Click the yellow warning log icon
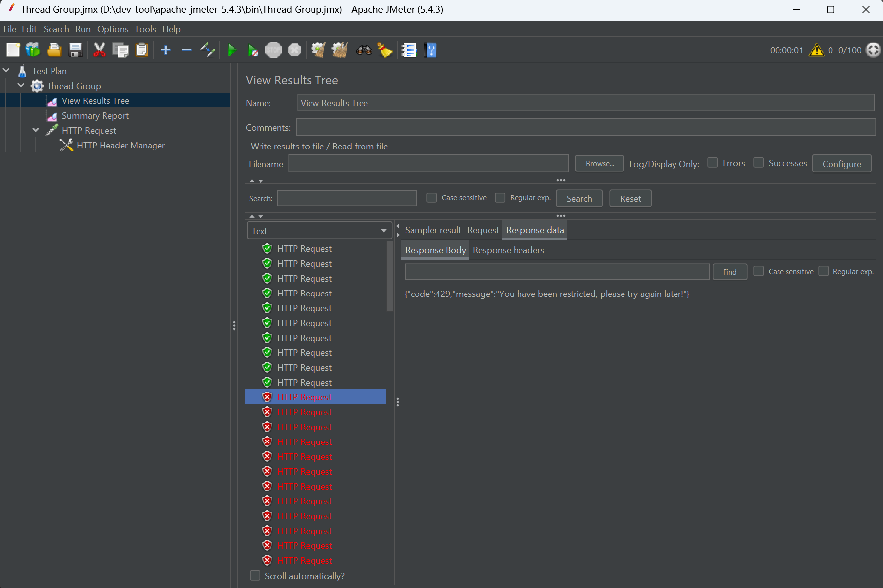The height and width of the screenshot is (588, 883). click(816, 50)
